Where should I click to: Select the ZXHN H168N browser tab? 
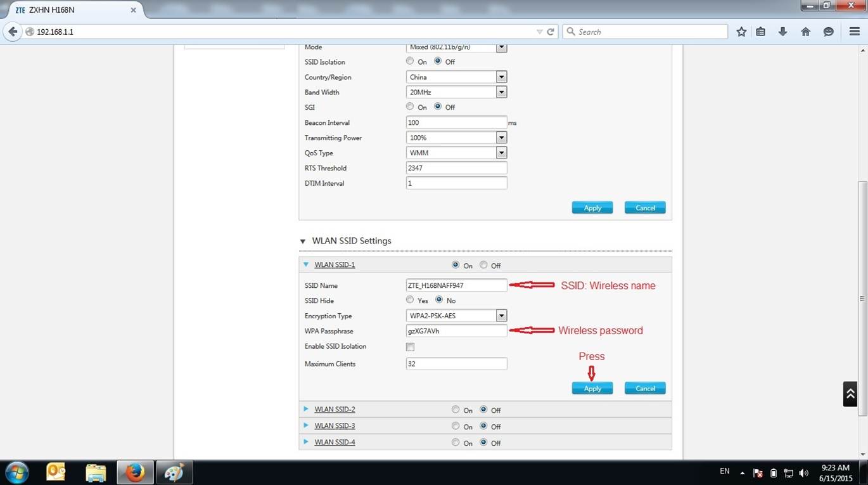pos(76,10)
